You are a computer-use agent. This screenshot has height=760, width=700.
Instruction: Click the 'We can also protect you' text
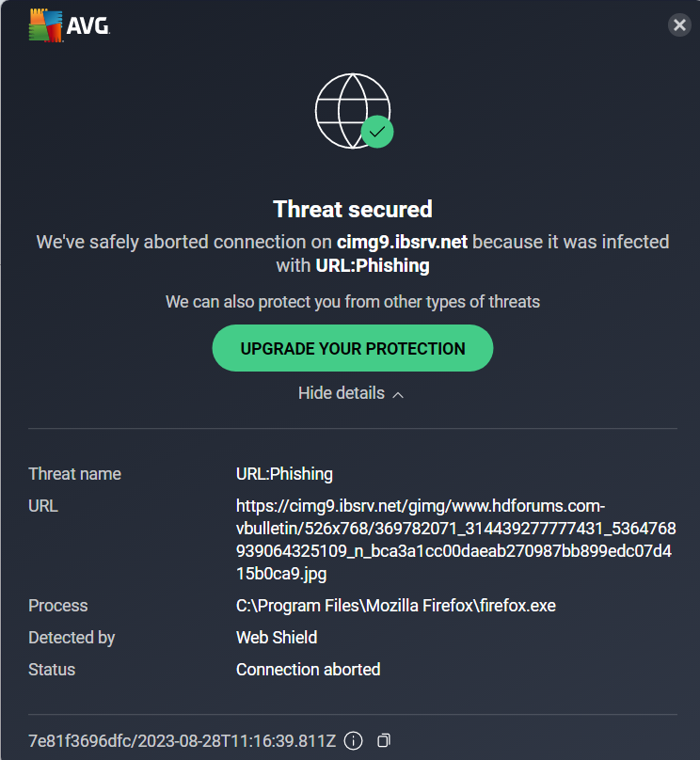353,302
